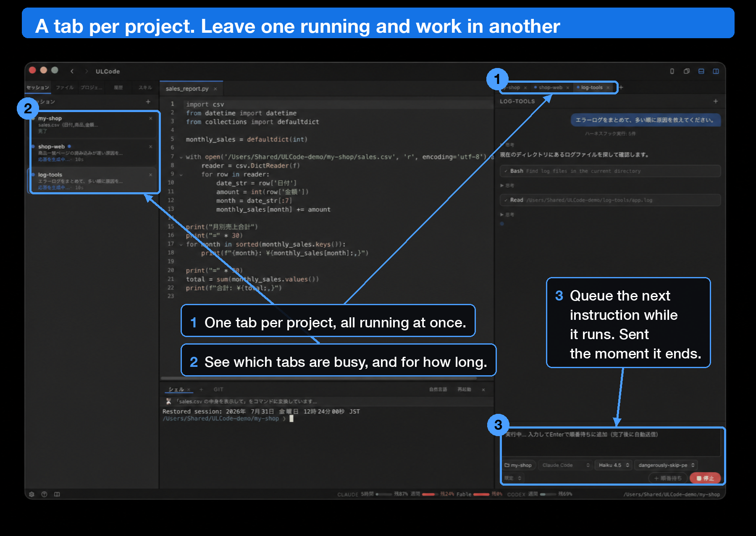Select the 履歴 sidebar tab

[x=118, y=87]
